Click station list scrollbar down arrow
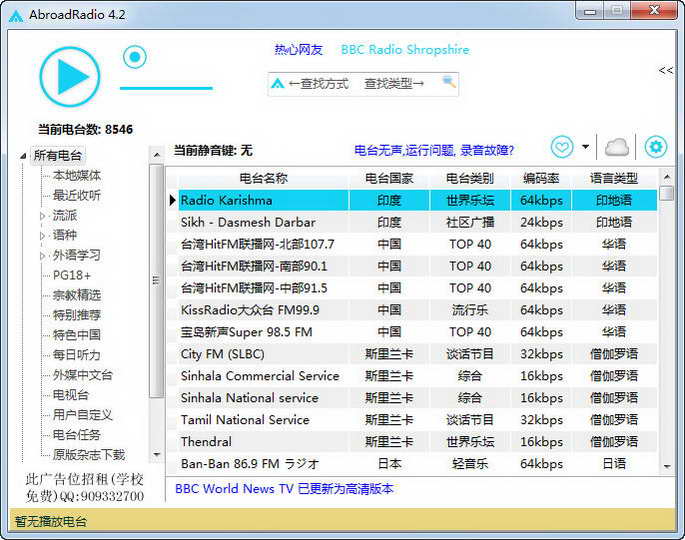Image resolution: width=685 pixels, height=540 pixels. (x=667, y=467)
